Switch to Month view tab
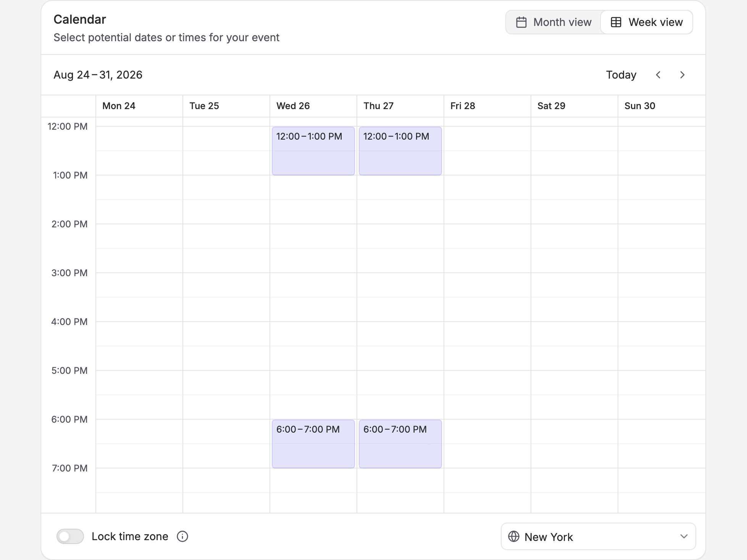The image size is (747, 560). [x=553, y=22]
